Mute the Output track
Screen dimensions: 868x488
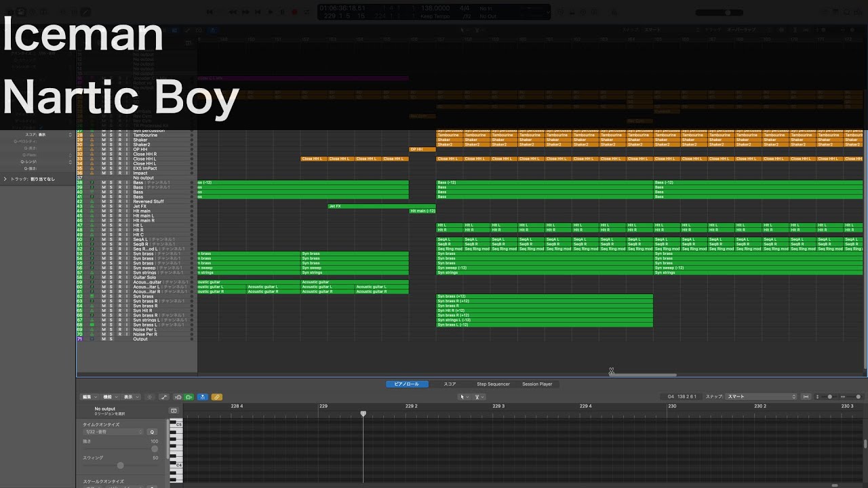tap(104, 339)
